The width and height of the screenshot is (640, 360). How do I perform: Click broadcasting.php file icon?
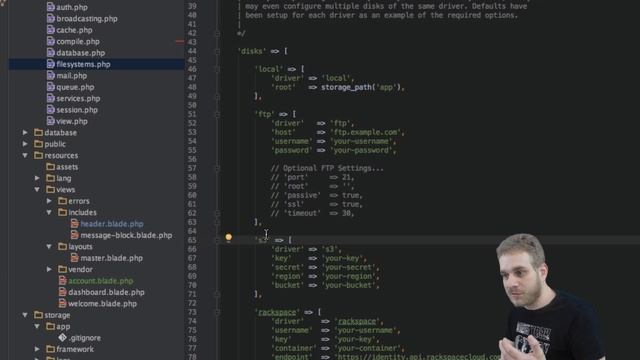pos(51,18)
